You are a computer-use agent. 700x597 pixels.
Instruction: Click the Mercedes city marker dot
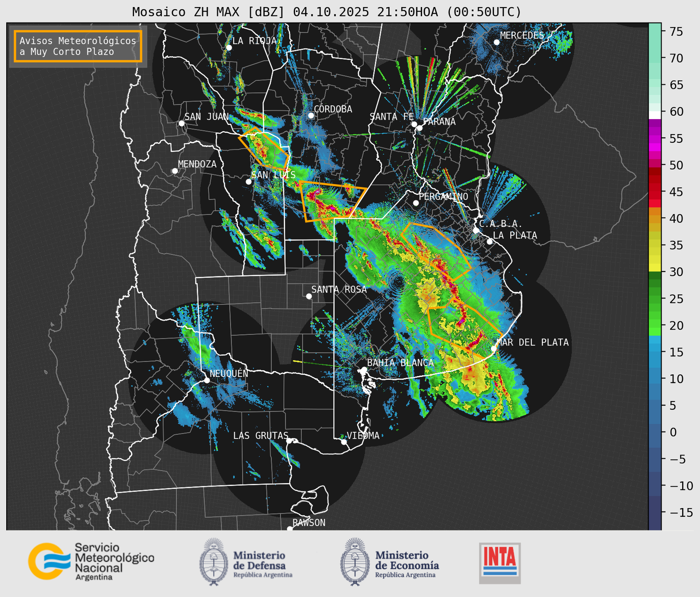tap(496, 42)
